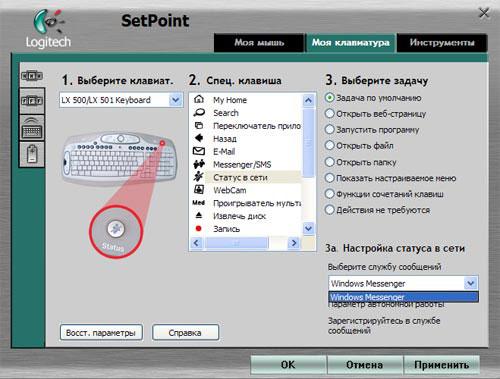Image resolution: width=500 pixels, height=379 pixels.
Task: Click the key list scroll-left arrow
Action: coord(196,243)
